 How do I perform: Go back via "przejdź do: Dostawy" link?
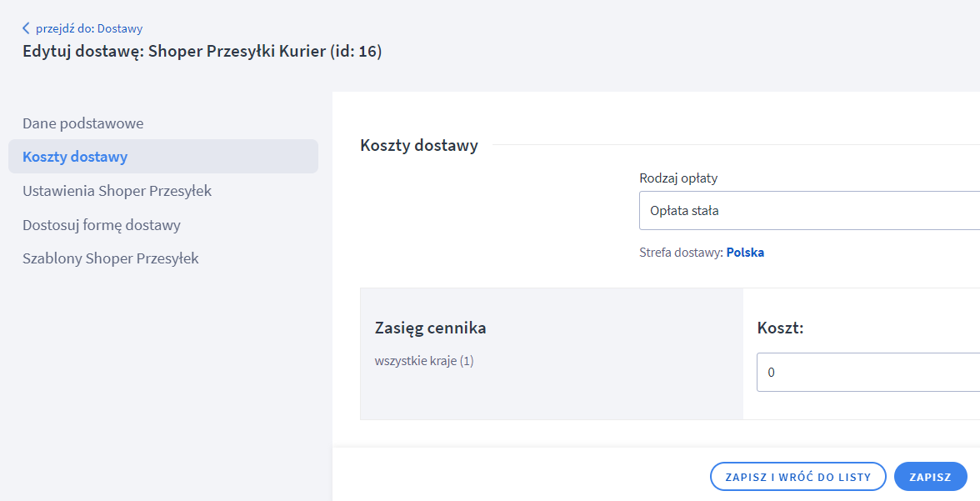(x=88, y=28)
